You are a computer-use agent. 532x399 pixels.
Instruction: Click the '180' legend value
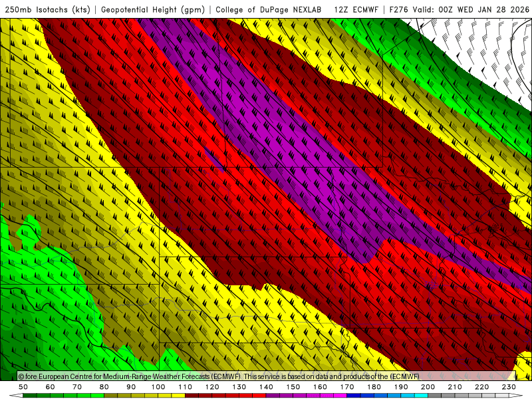[374, 387]
